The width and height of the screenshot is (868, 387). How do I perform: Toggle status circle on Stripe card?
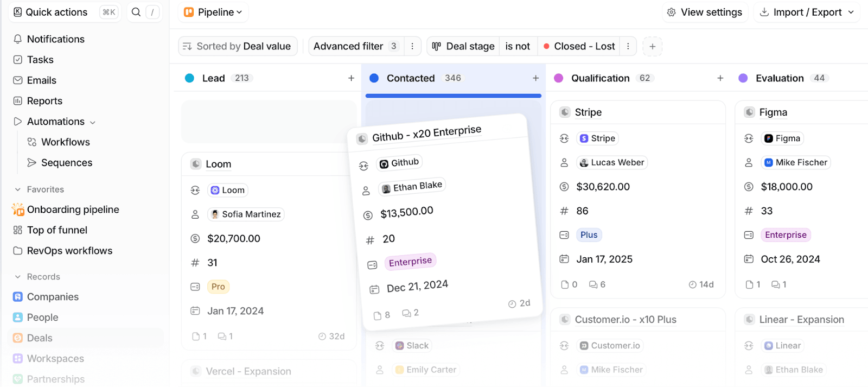pyautogui.click(x=565, y=112)
